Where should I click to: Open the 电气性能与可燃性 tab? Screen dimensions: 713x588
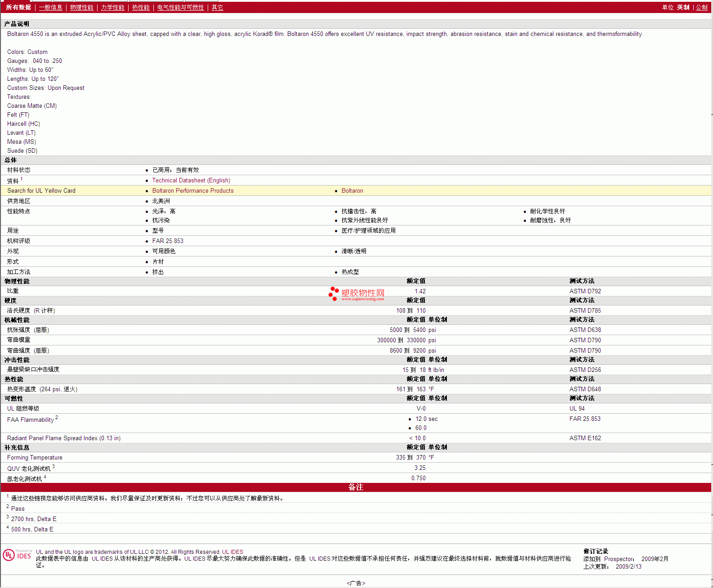180,8
